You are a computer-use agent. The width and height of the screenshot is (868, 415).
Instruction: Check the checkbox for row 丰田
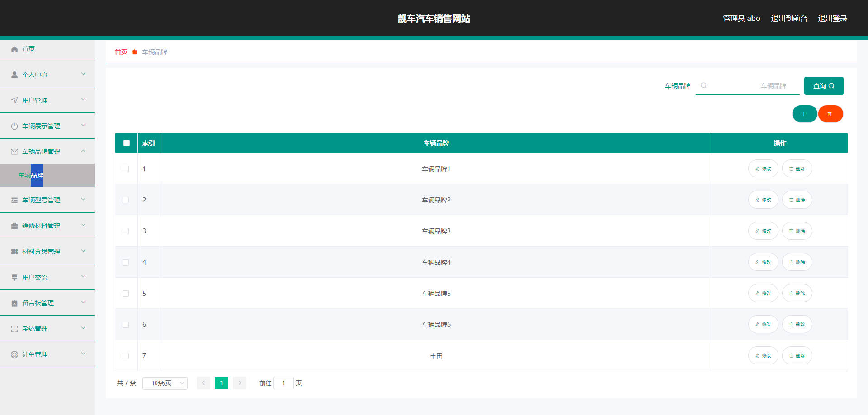126,356
